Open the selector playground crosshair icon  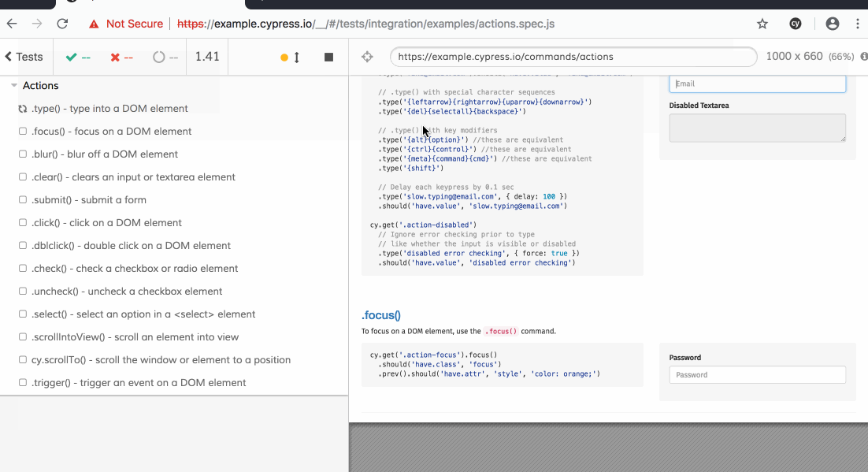(x=367, y=57)
